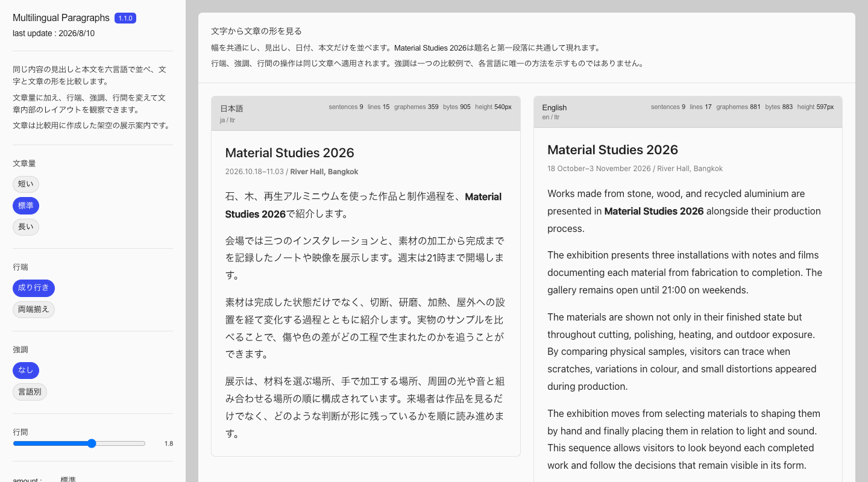Click the English card header label
Image resolution: width=868 pixels, height=482 pixels.
click(555, 108)
